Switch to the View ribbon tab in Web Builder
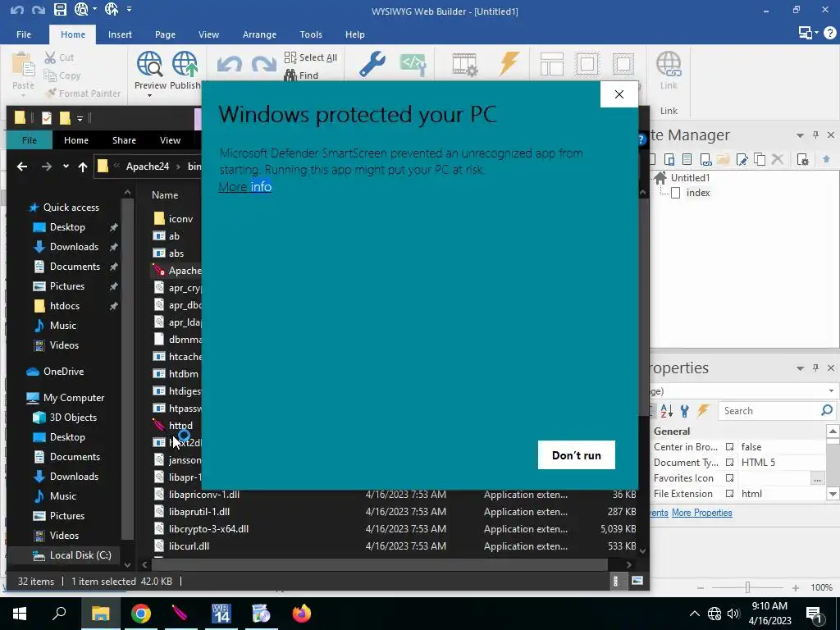The width and height of the screenshot is (840, 630). (208, 34)
